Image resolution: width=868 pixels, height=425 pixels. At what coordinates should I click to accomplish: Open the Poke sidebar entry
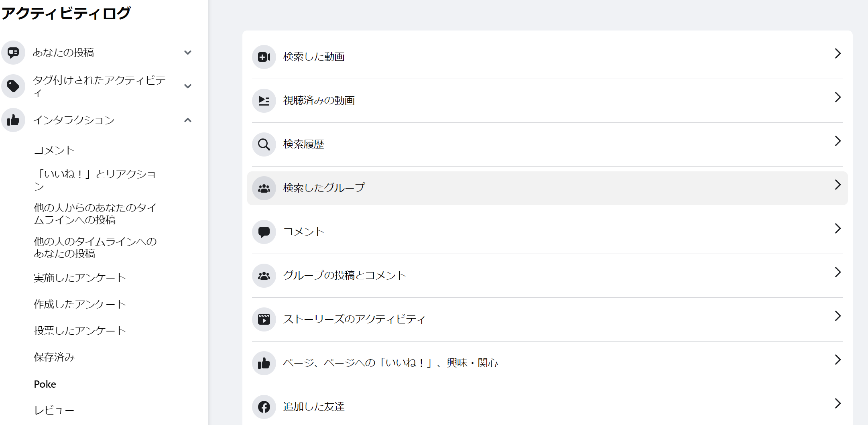[x=45, y=384]
